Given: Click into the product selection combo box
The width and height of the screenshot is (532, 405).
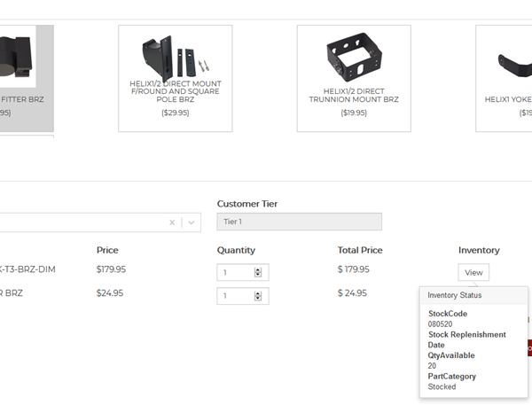Looking at the screenshot, I should pyautogui.click(x=80, y=222).
